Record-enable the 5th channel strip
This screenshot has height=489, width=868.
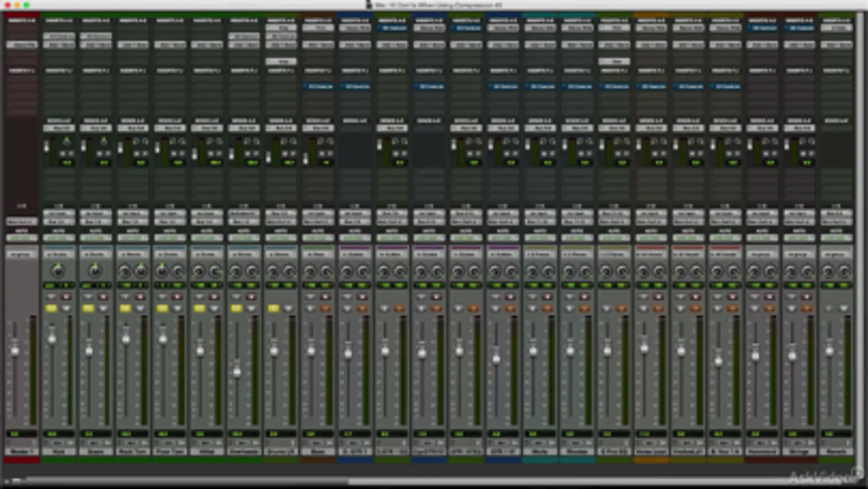[x=177, y=297]
